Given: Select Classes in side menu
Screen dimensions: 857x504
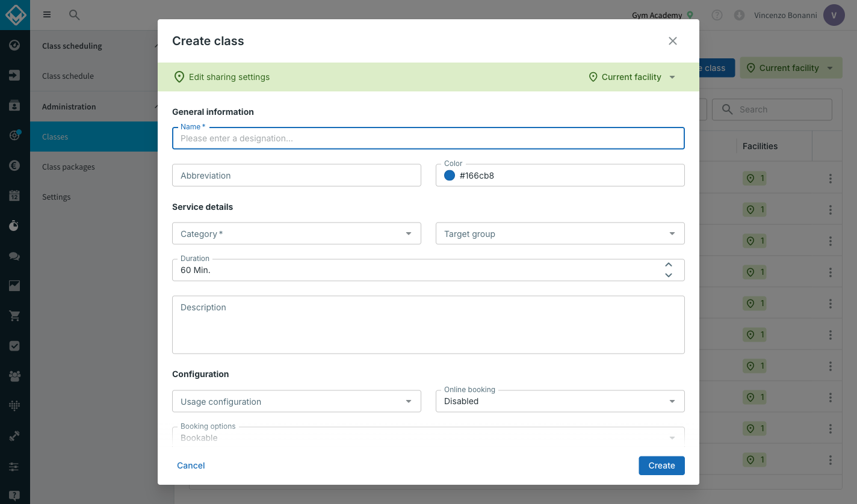Looking at the screenshot, I should point(94,137).
